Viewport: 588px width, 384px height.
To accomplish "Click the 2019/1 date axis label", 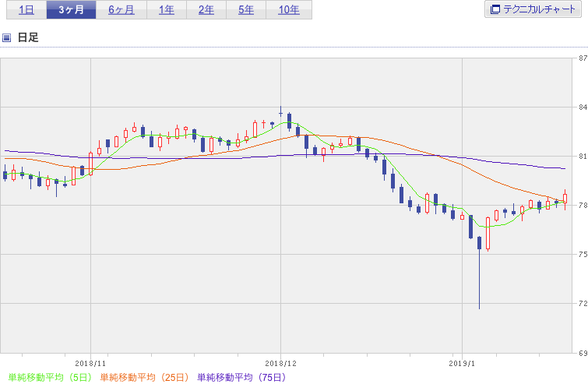I will coord(462,364).
